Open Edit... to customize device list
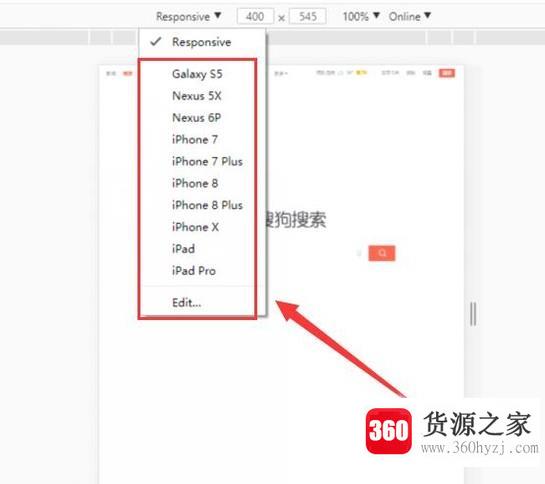Screen dimensions: 545x484 [x=187, y=303]
